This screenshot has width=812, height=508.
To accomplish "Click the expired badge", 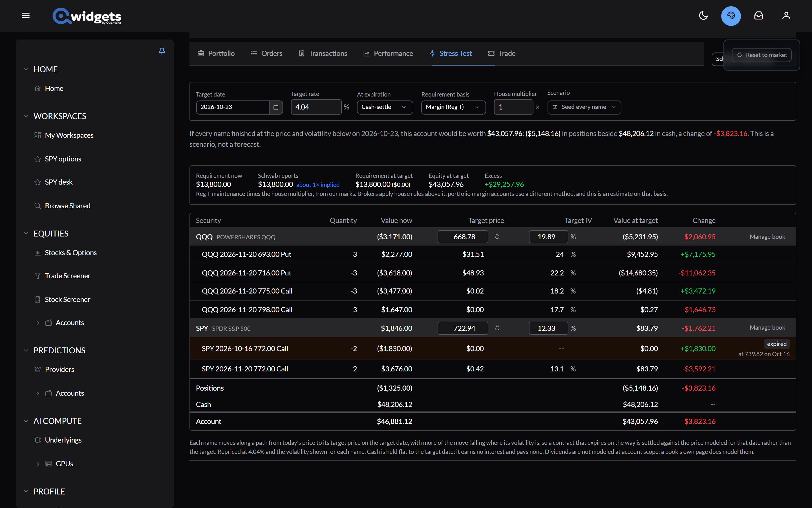I will 776,344.
